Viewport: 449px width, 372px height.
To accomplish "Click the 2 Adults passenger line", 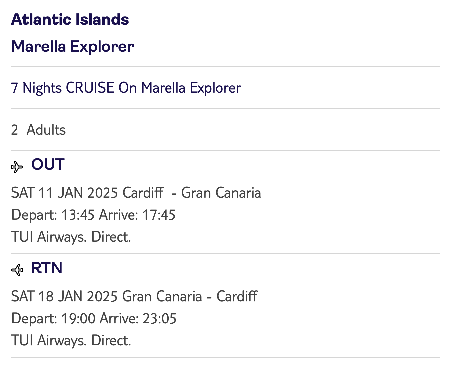I will 38,130.
